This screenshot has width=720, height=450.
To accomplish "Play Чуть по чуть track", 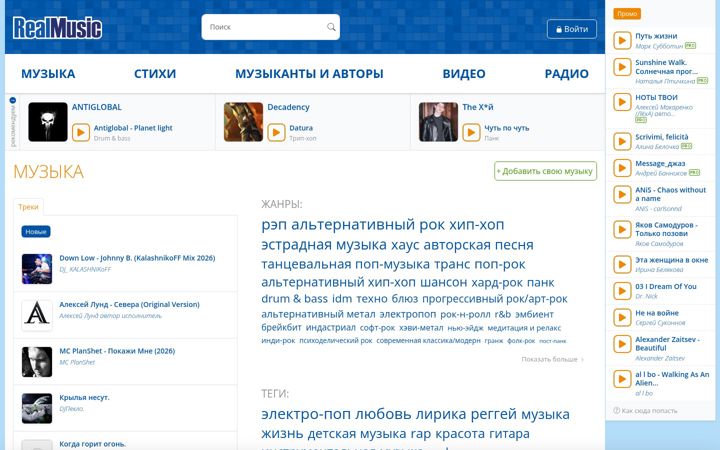I will [471, 133].
